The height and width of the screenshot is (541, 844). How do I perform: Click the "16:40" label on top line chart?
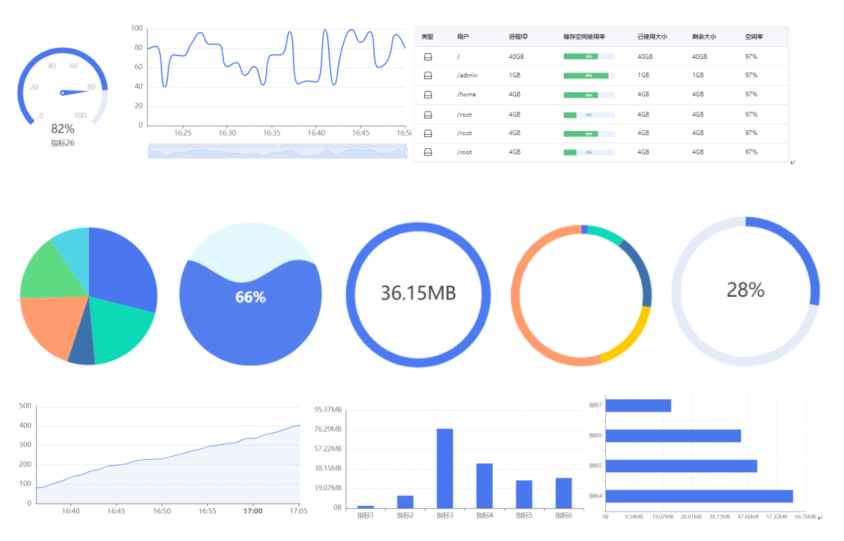click(x=316, y=133)
